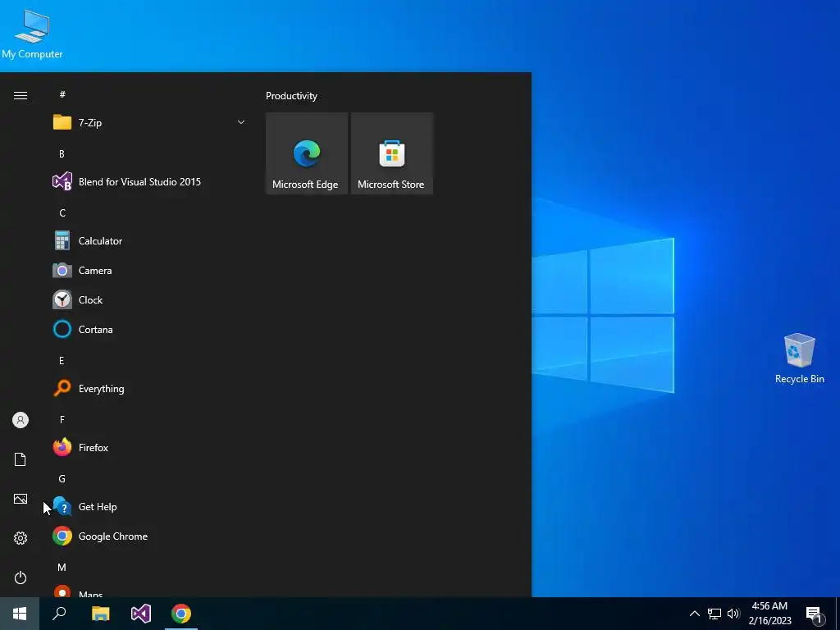
Task: Select the My Computer desktop icon
Action: click(x=32, y=34)
